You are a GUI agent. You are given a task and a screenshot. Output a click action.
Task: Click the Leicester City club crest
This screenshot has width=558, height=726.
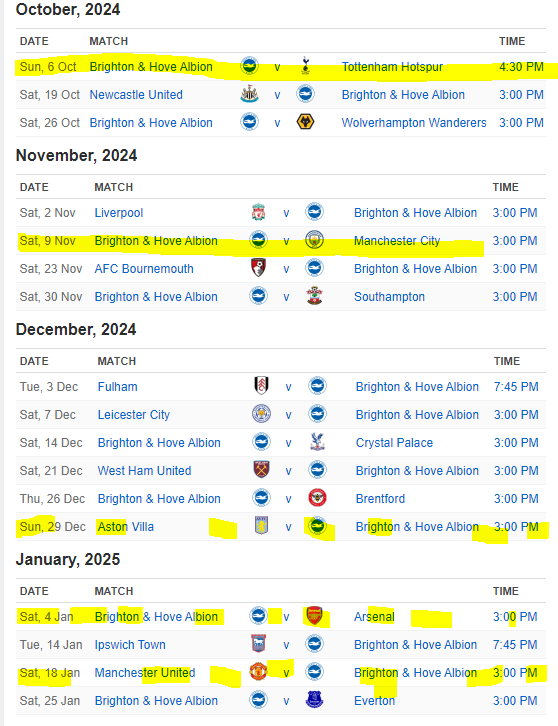pyautogui.click(x=262, y=414)
